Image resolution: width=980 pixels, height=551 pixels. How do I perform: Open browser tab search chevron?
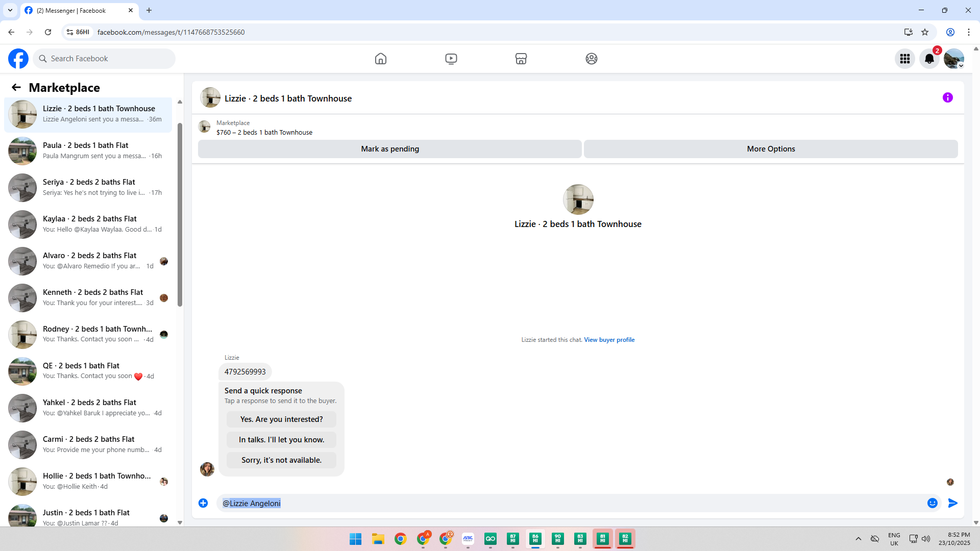10,10
